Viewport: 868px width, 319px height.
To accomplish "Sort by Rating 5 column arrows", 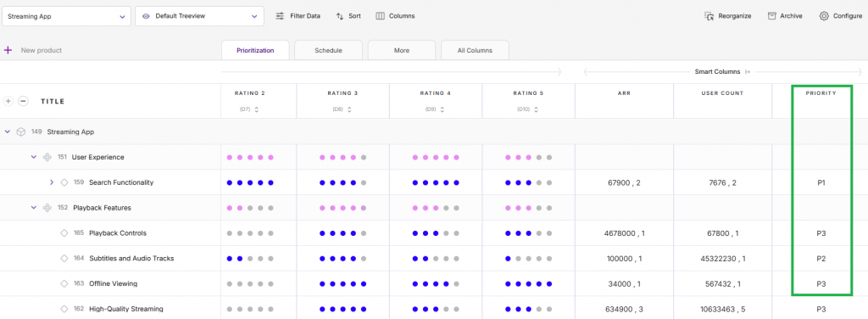I will 536,109.
